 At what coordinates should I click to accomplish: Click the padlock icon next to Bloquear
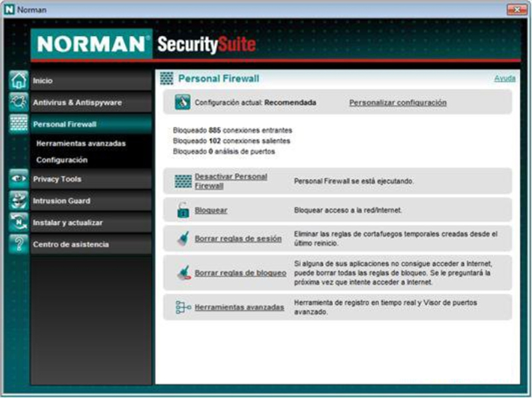(x=183, y=210)
